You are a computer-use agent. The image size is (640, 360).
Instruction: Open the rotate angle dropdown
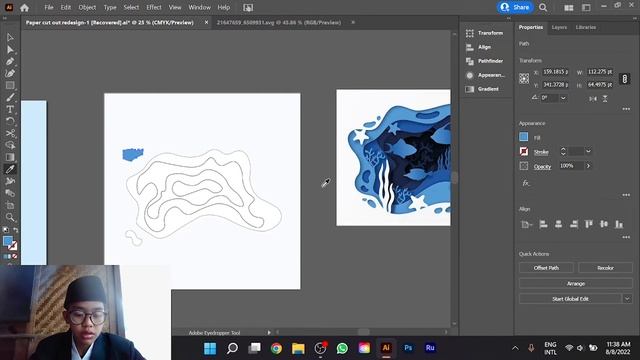pyautogui.click(x=563, y=98)
